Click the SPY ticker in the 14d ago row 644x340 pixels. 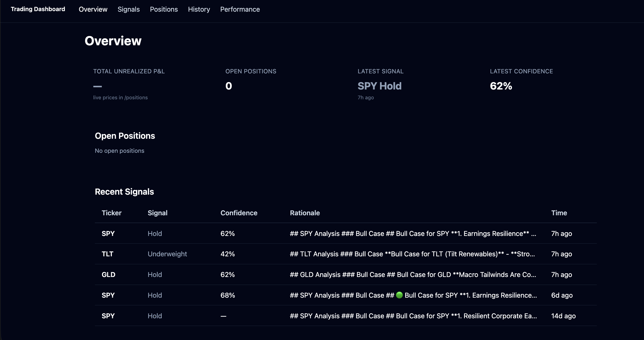(108, 316)
